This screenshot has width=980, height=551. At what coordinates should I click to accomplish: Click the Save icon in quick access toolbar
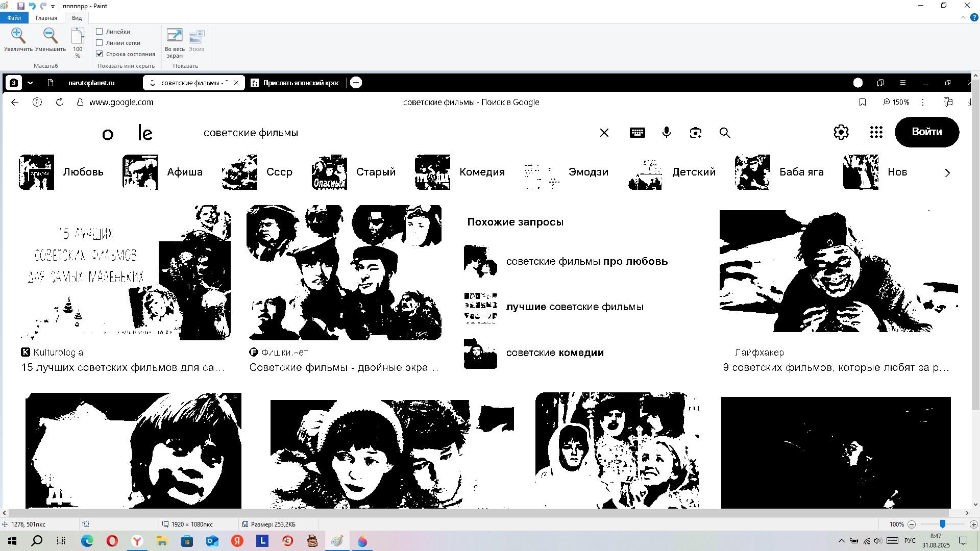point(21,6)
